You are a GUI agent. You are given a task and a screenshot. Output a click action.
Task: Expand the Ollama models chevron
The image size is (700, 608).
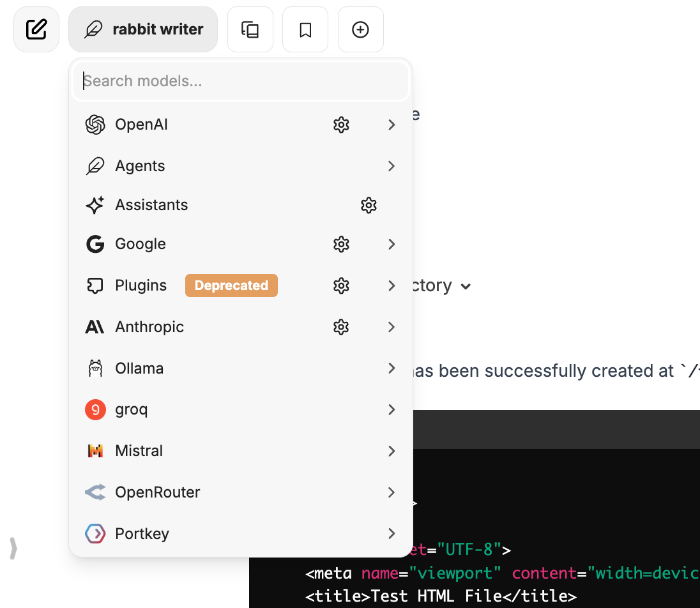tap(392, 369)
